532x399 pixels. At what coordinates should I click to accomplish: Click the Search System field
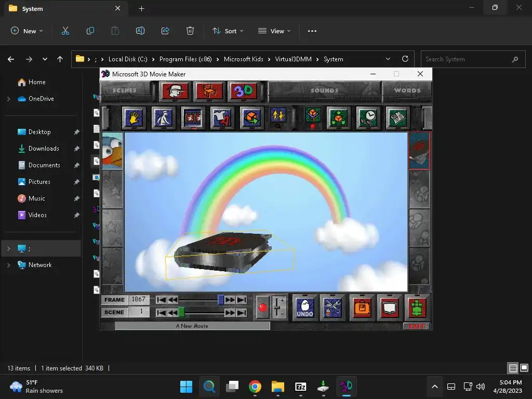coord(473,59)
